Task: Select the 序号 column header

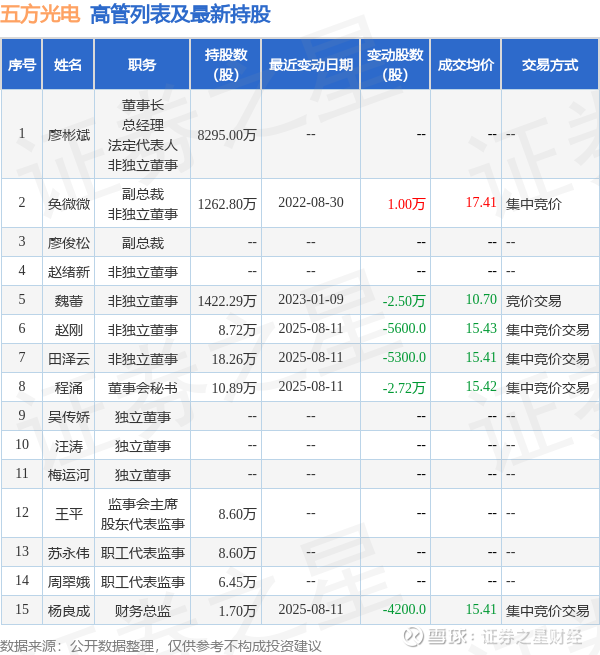Action: tap(22, 65)
